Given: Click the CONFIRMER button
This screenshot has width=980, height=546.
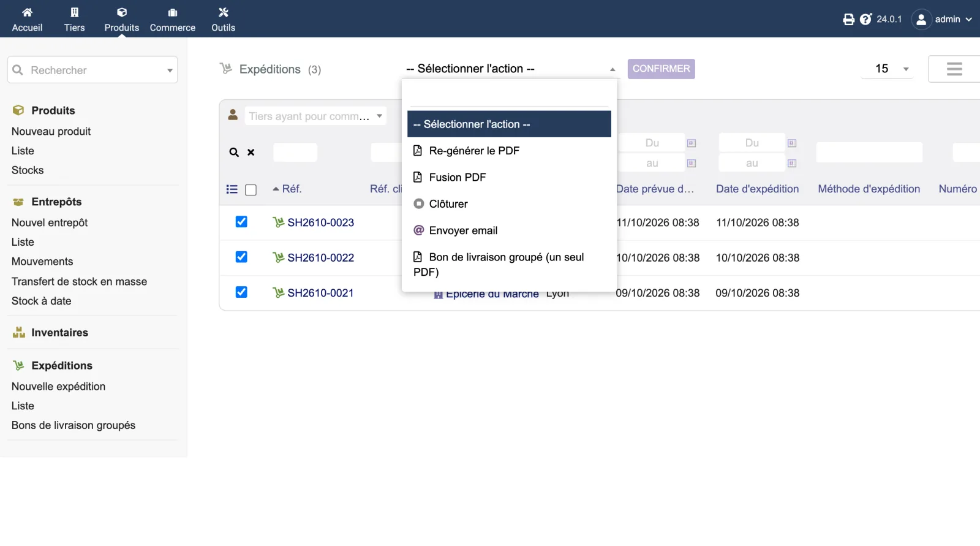Looking at the screenshot, I should pos(661,69).
